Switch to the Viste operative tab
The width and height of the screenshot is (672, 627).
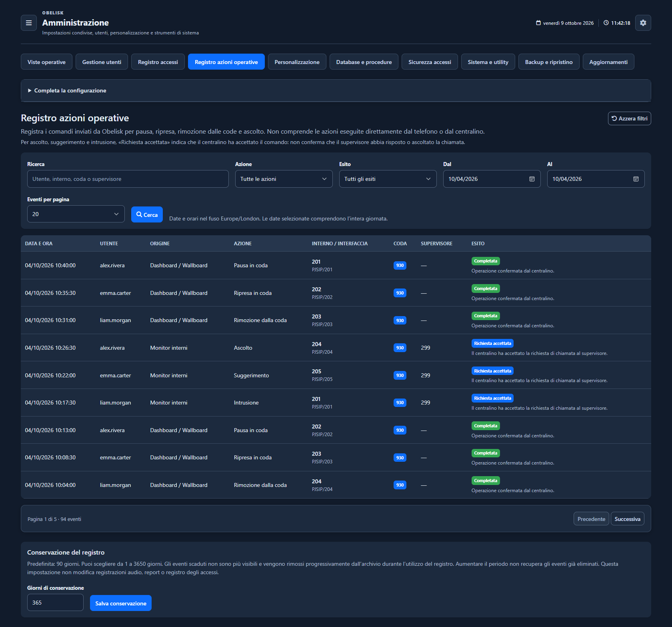pos(46,62)
